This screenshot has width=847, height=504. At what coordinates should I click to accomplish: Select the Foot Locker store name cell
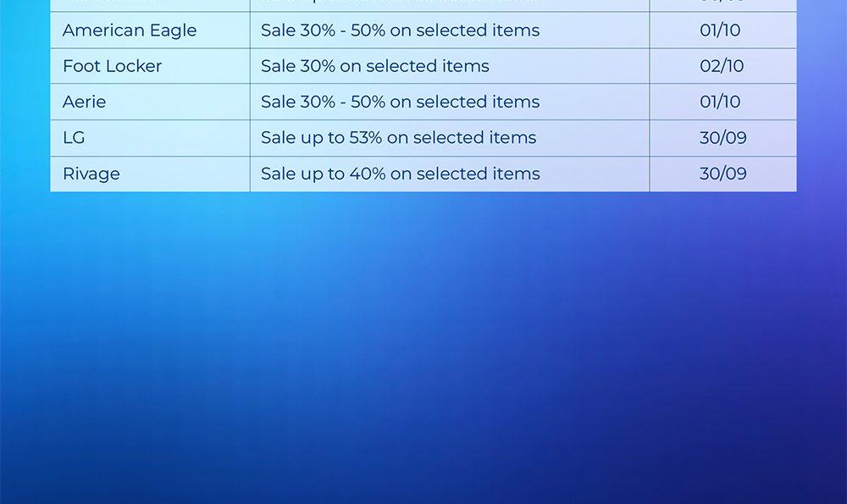pos(112,66)
